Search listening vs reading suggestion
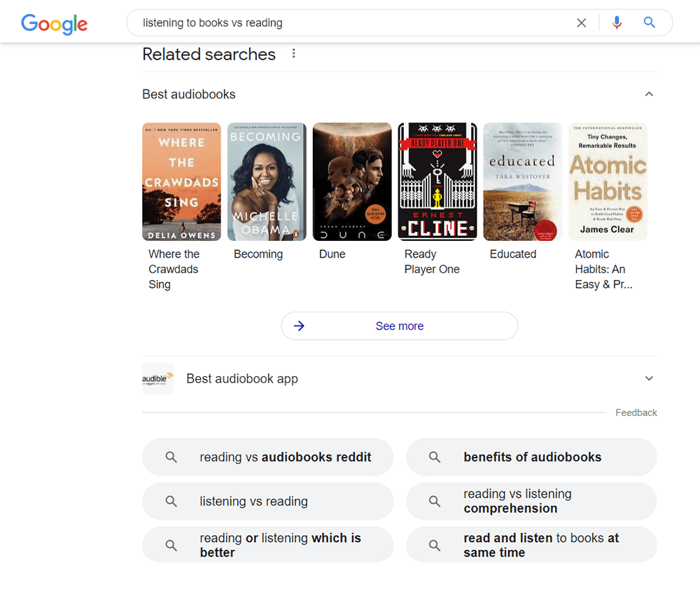 click(x=267, y=501)
